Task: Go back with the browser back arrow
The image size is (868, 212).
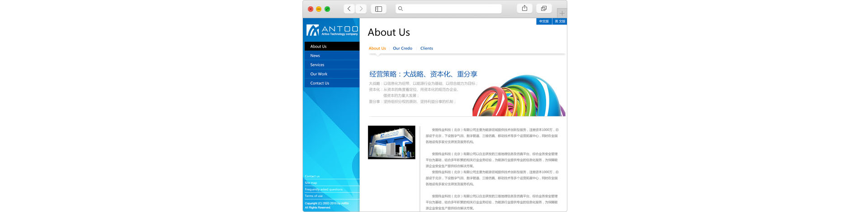Action: pyautogui.click(x=349, y=9)
